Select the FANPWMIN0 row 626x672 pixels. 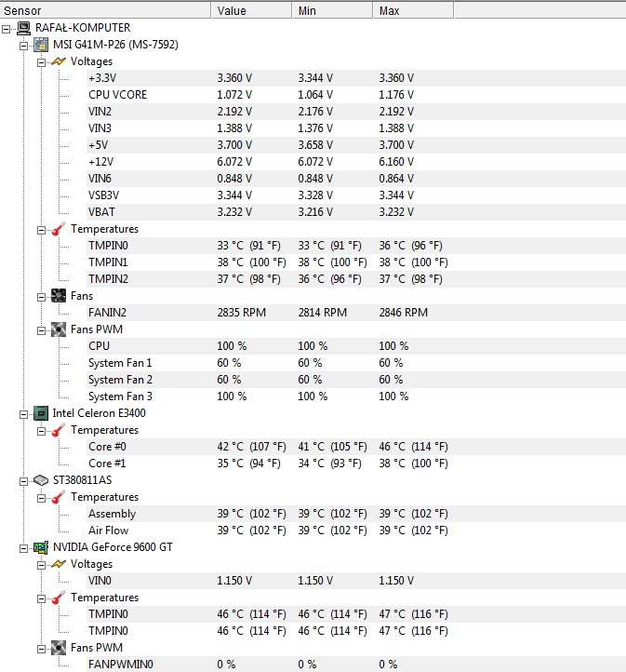356,665
